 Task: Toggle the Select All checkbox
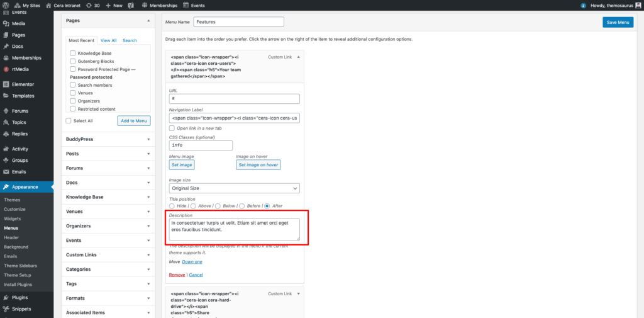coord(69,120)
